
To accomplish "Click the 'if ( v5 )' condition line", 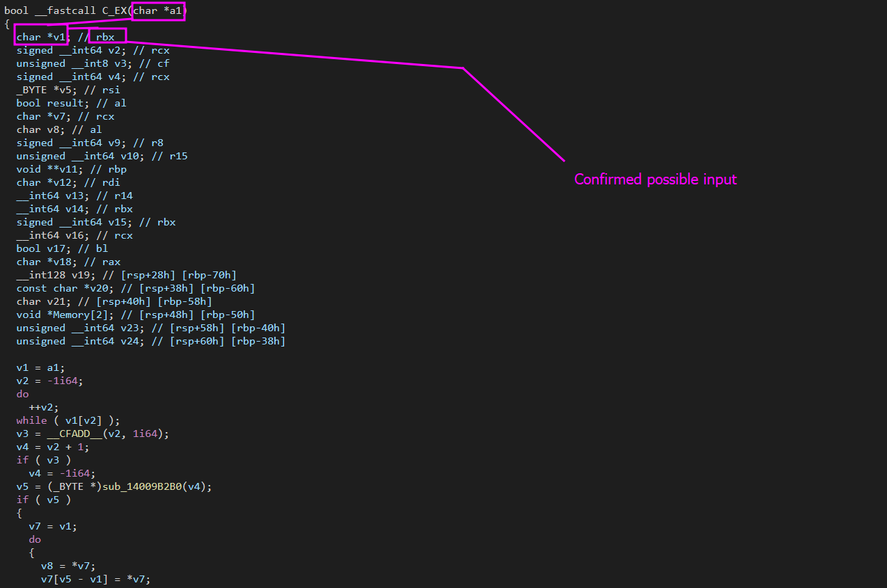I will point(44,500).
